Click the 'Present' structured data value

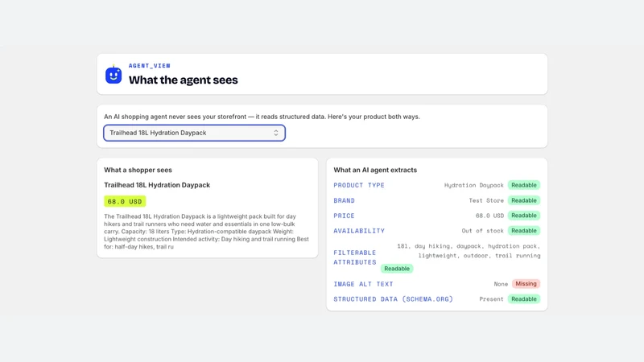(x=491, y=298)
